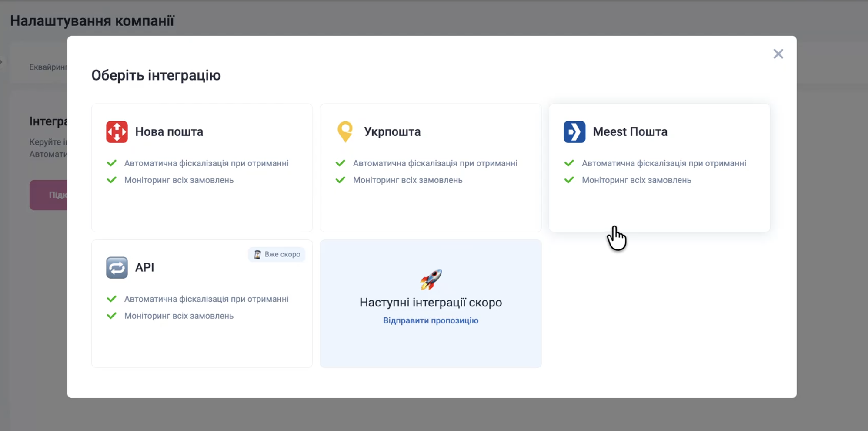Screen dimensions: 868x431
Task: Click the hourglass icon in the 'Вже скоро' badge
Action: [257, 254]
